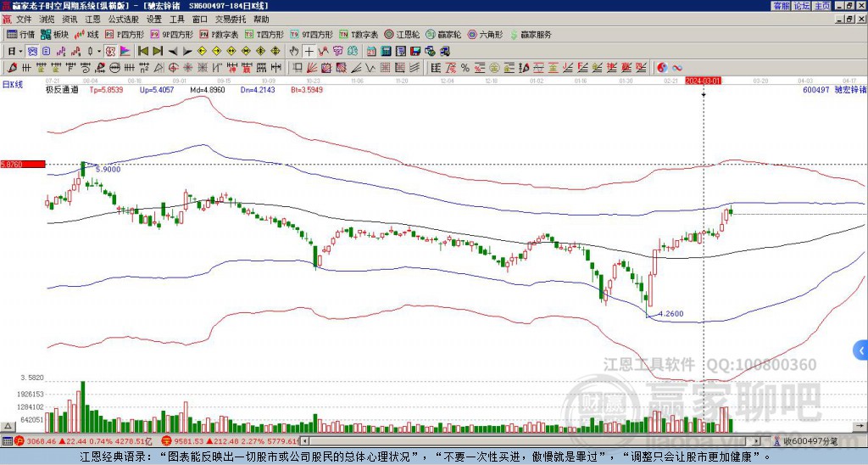Open the 行情 market quotes view
Viewport: 868px width, 465px height.
click(20, 34)
